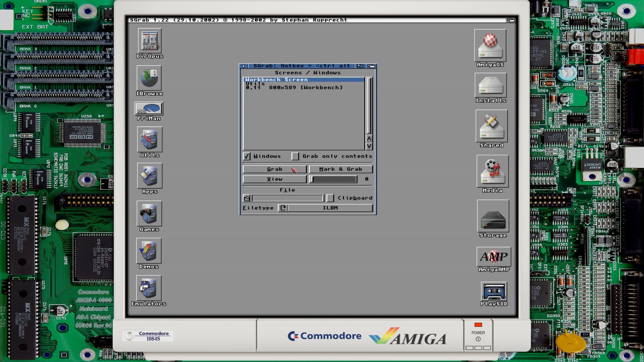Enable the Clipboard checkbox
644x362 pixels.
coord(330,198)
